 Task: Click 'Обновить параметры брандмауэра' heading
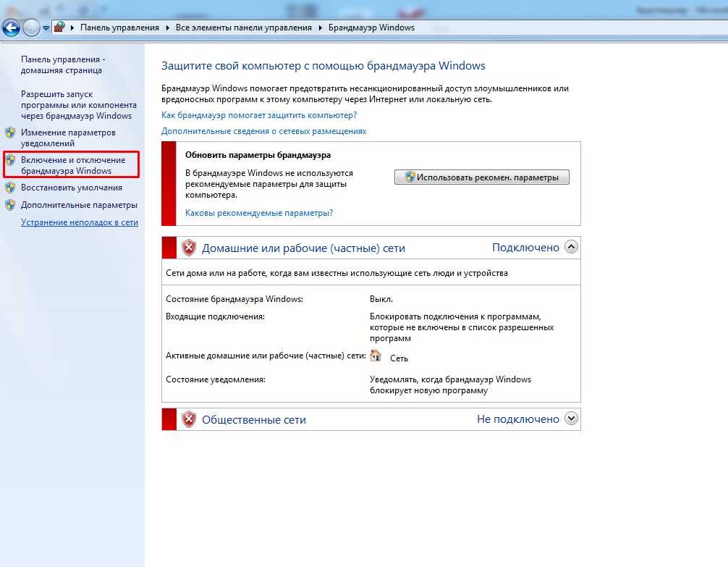(x=258, y=155)
